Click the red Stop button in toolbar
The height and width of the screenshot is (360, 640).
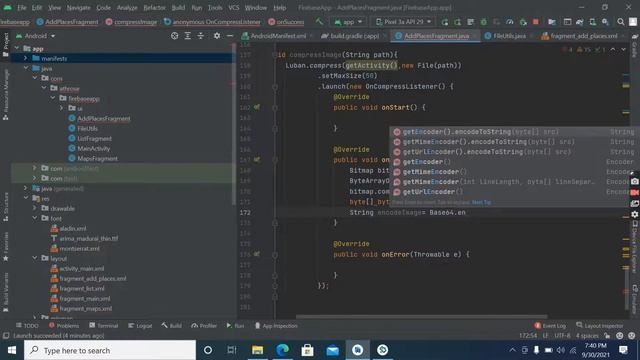click(536, 22)
